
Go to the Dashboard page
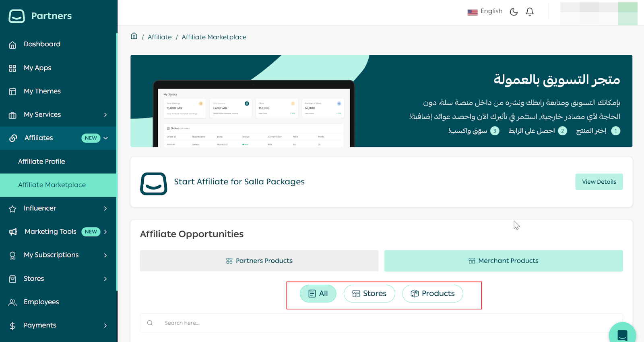(x=42, y=44)
